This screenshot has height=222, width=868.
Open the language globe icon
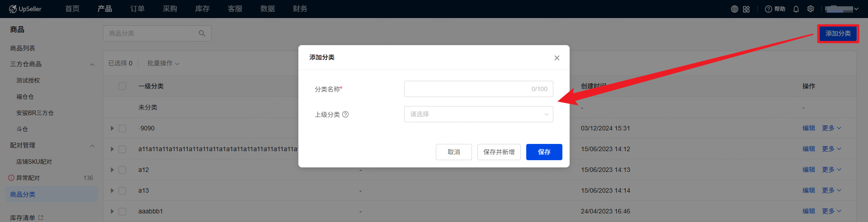click(x=734, y=9)
